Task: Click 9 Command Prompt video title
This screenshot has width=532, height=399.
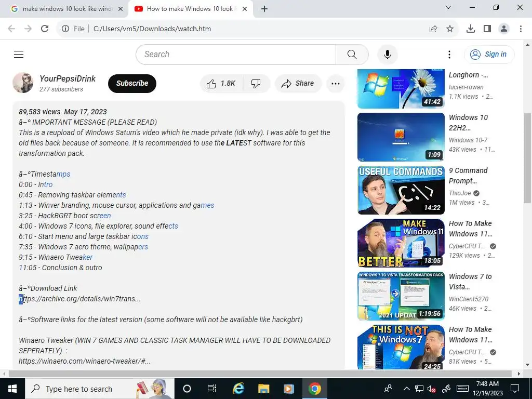Action: (x=468, y=176)
